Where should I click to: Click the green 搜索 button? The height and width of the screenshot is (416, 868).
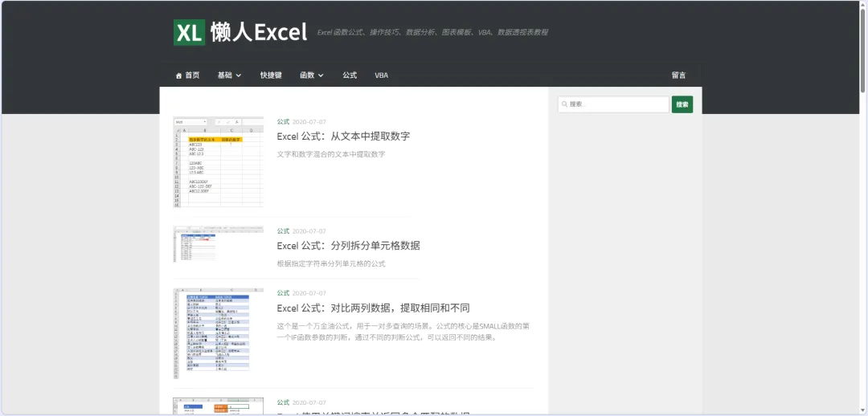click(x=682, y=104)
